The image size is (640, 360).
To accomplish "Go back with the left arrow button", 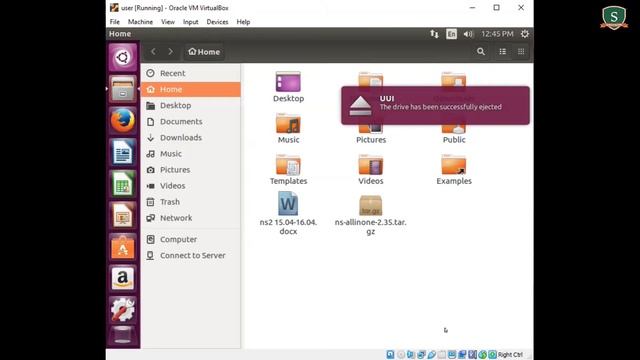I will click(153, 51).
